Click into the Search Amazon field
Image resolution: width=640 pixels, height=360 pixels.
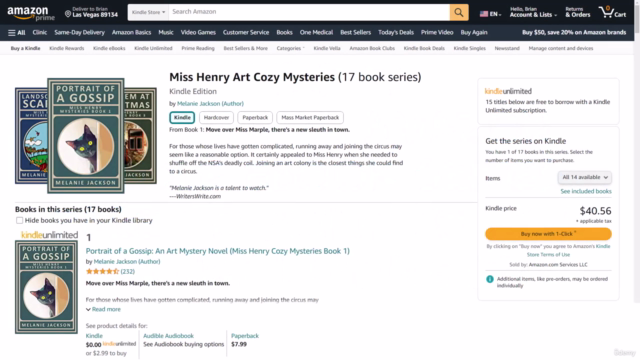click(309, 12)
